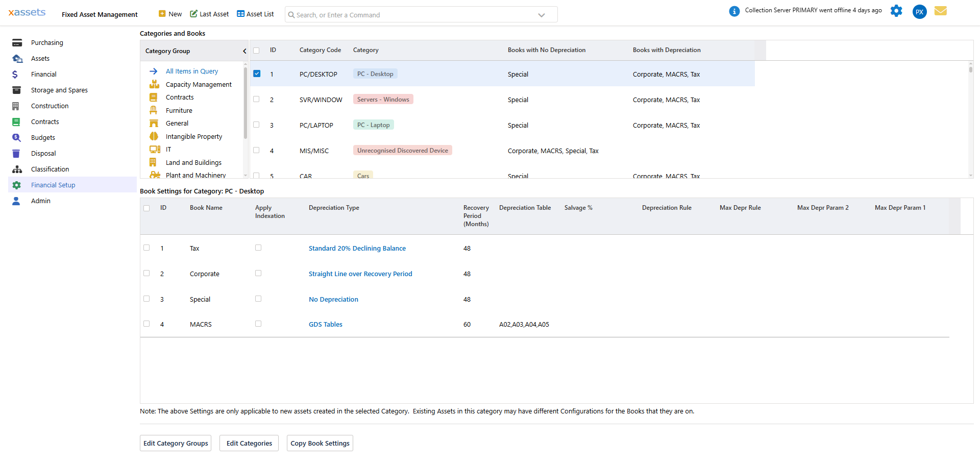The height and width of the screenshot is (465, 980).
Task: Open Admin in the sidebar
Action: pyautogui.click(x=41, y=201)
